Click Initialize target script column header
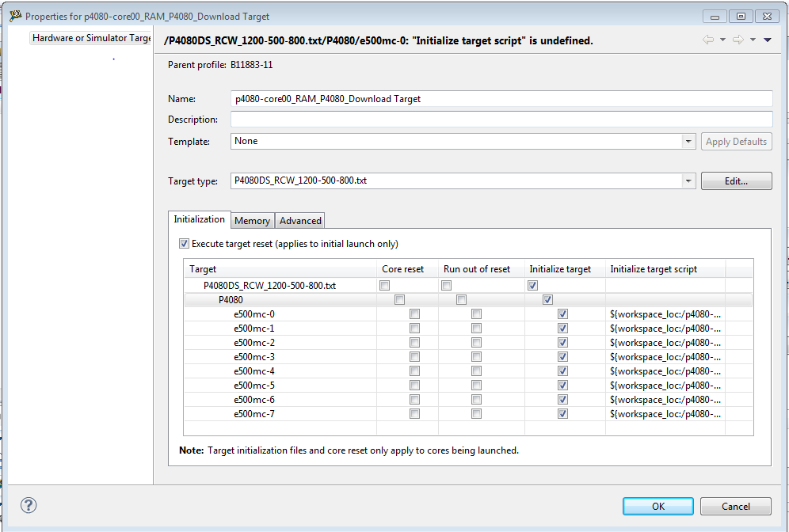This screenshot has width=789, height=532. [665, 269]
